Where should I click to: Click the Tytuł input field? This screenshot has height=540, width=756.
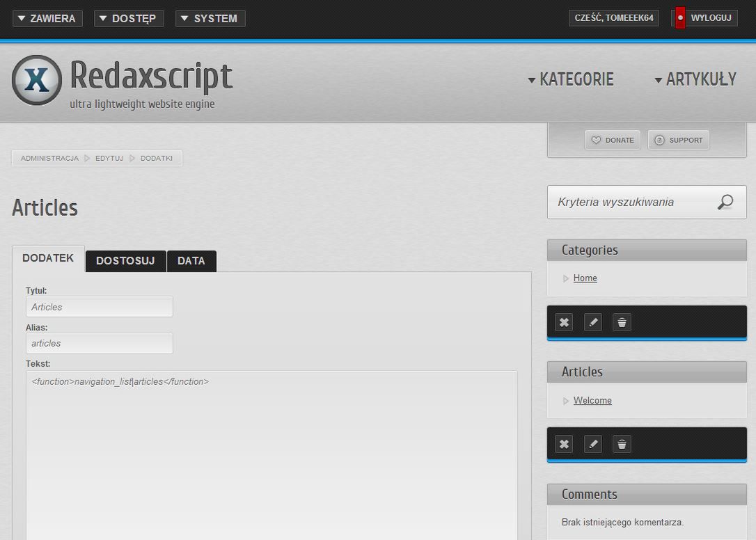point(100,307)
